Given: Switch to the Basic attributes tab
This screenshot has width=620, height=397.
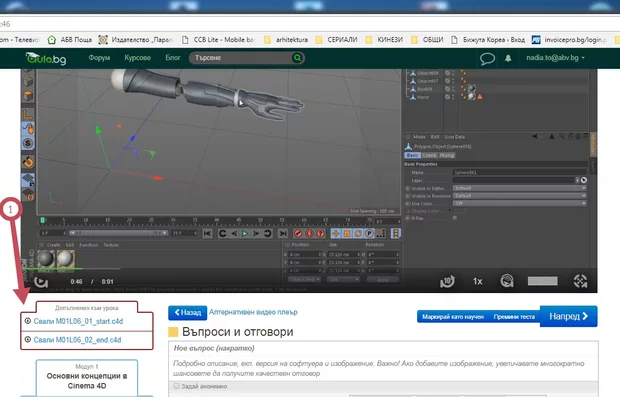Looking at the screenshot, I should [412, 155].
